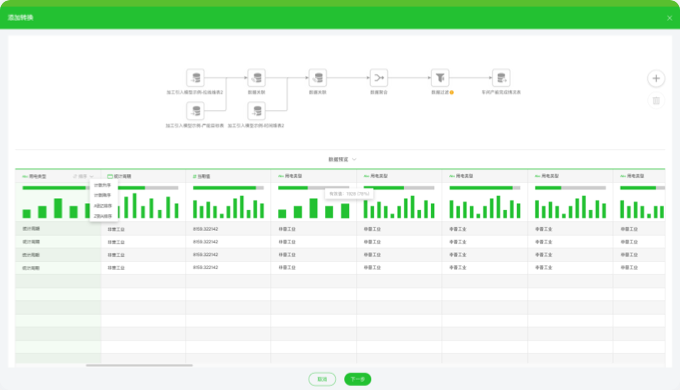Click the orange warning dot beside 数据过滤
Image resolution: width=680 pixels, height=390 pixels.
(451, 92)
